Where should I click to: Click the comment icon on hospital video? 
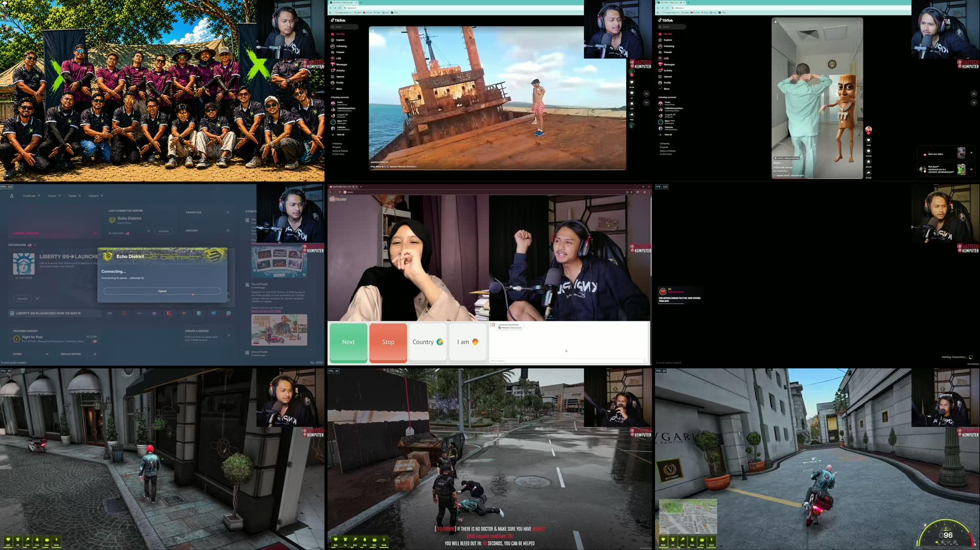868,151
